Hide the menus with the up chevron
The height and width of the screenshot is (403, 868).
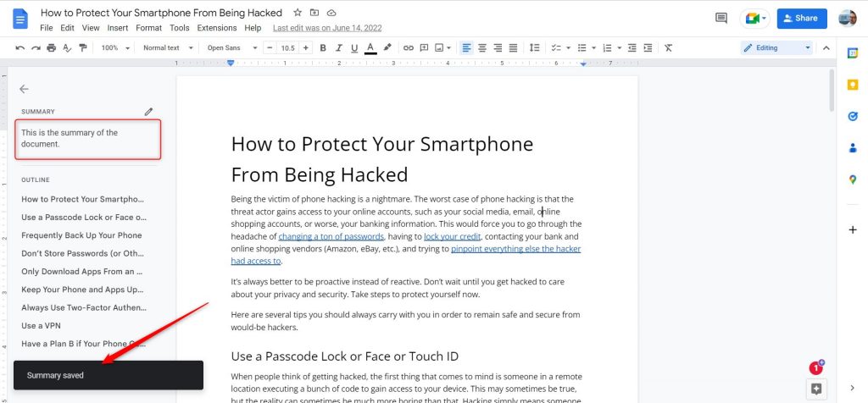[826, 48]
